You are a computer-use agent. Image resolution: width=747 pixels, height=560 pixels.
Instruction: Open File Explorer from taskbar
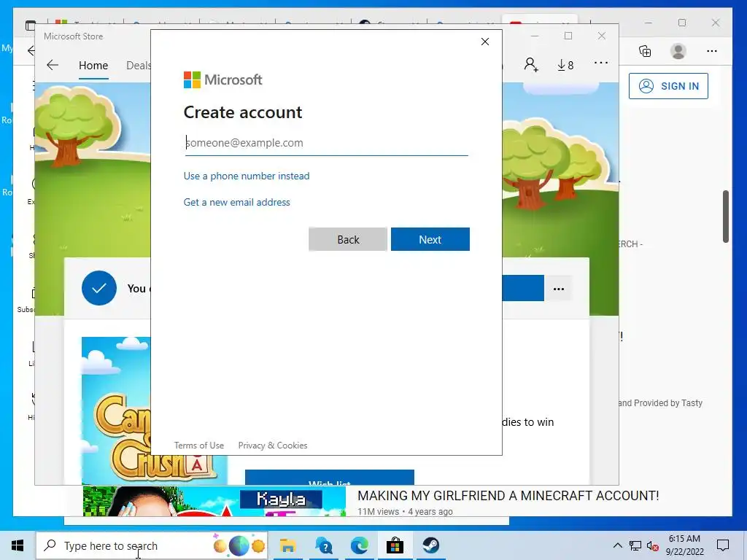coord(287,545)
